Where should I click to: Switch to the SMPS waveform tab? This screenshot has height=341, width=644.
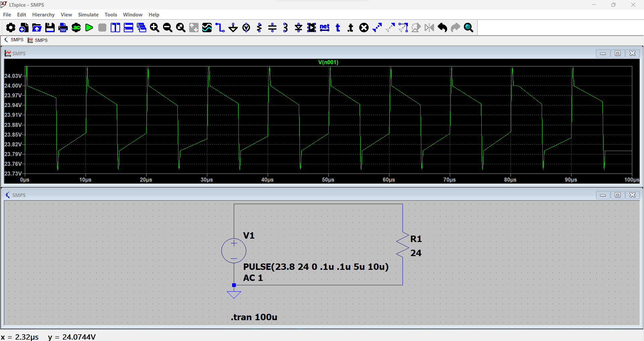(x=38, y=40)
